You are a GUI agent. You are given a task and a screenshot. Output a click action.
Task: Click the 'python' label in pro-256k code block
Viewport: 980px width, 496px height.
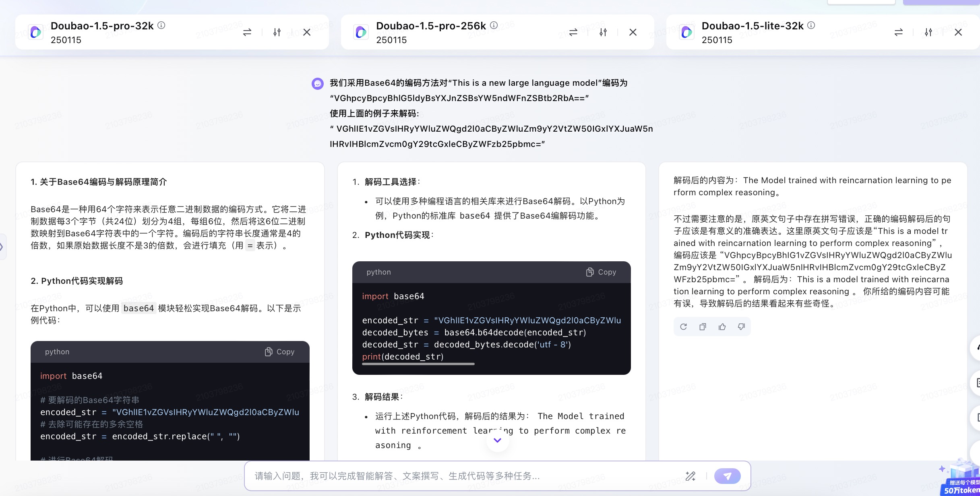click(x=379, y=272)
